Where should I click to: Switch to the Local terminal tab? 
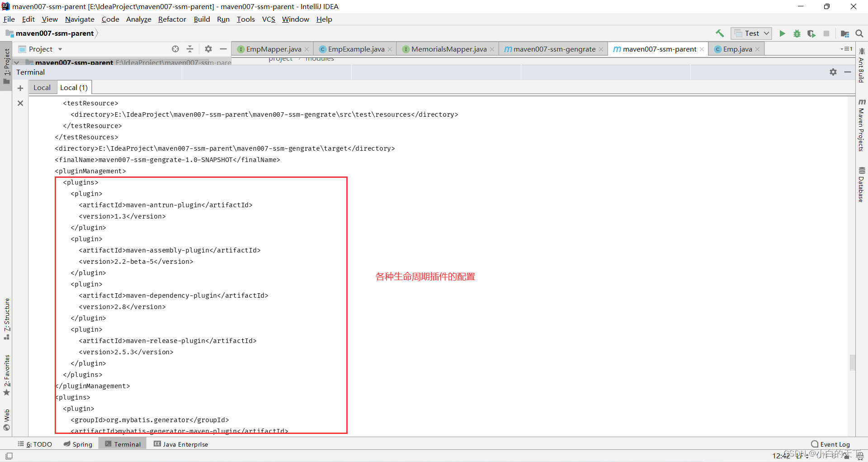coord(42,88)
